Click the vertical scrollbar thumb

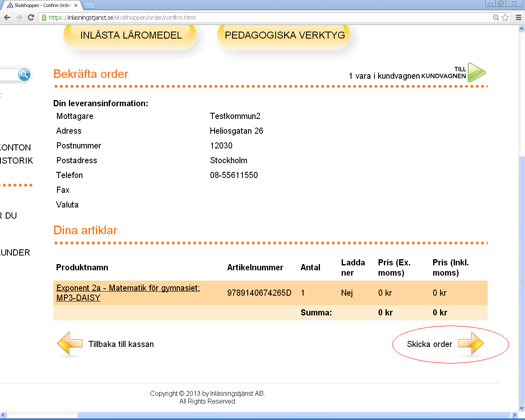[x=522, y=280]
